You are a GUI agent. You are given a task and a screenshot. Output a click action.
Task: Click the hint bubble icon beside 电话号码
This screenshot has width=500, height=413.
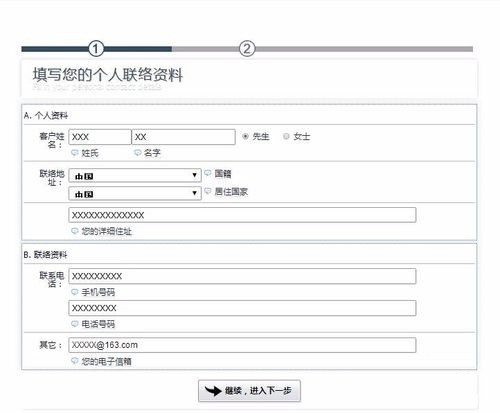pos(75,324)
